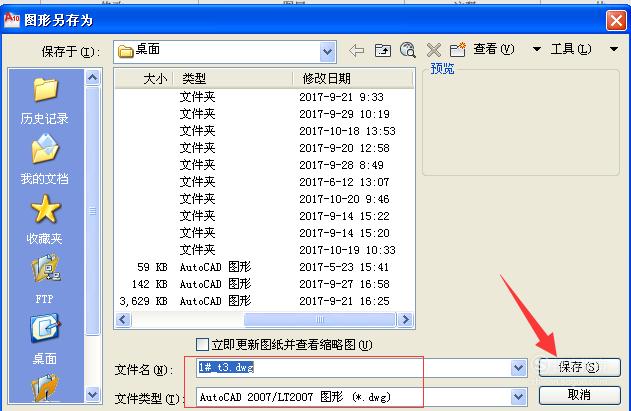
Task: Select the folder dated 2017-6-12 13:07
Action: pyautogui.click(x=264, y=182)
